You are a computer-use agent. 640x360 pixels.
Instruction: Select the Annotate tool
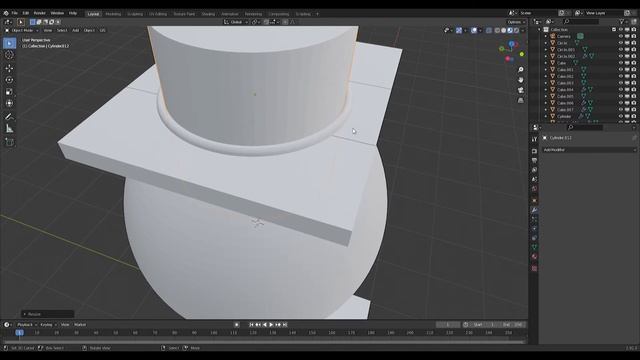(9, 117)
